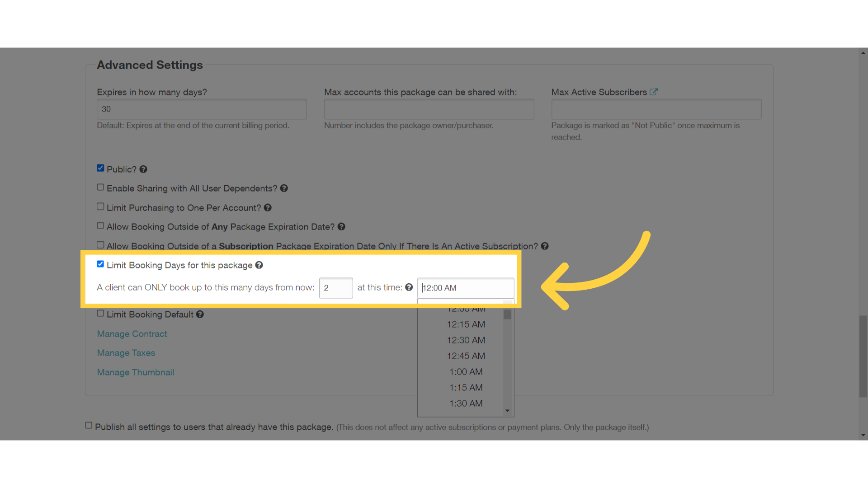Click the help icon next to 'Limit Purchasing'
The height and width of the screenshot is (488, 868).
(x=268, y=207)
